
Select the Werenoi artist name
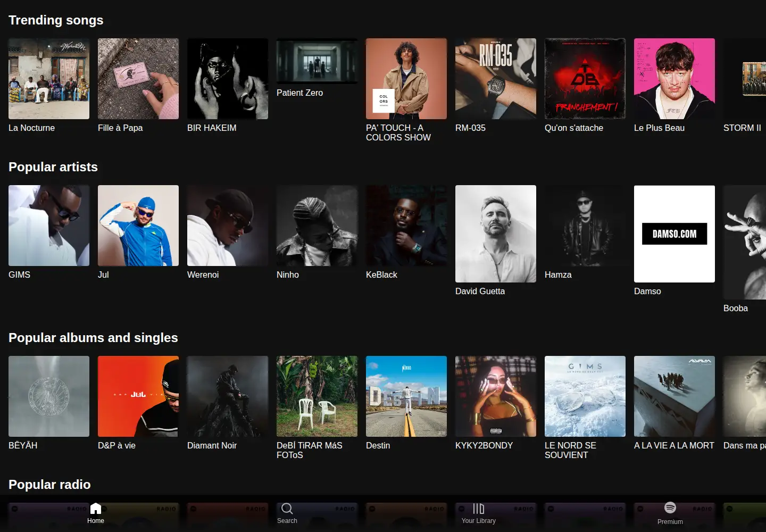(203, 275)
